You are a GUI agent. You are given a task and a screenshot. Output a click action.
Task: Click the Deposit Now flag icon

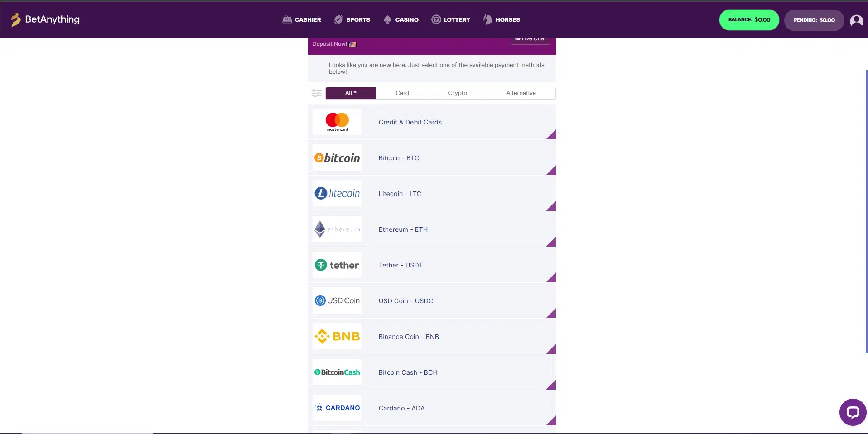(352, 44)
